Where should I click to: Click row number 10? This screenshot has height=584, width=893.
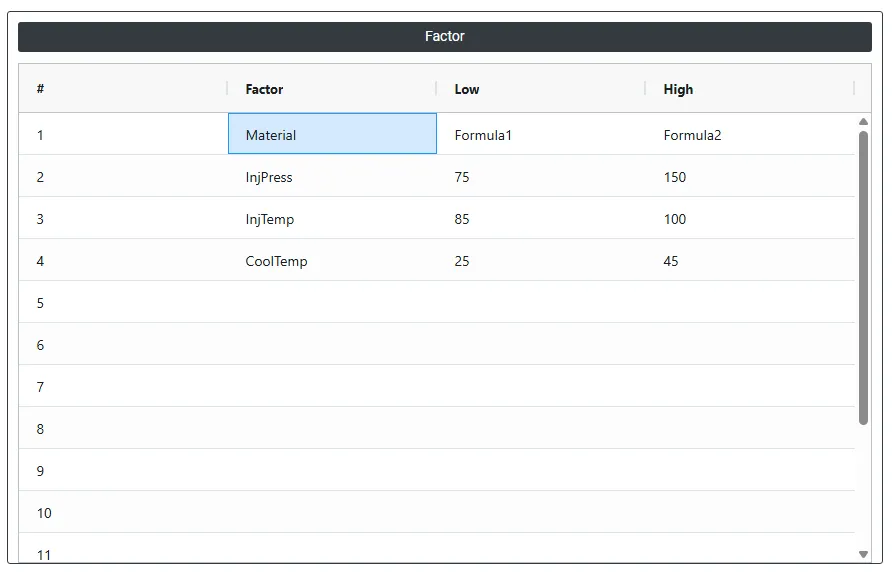[x=123, y=512]
